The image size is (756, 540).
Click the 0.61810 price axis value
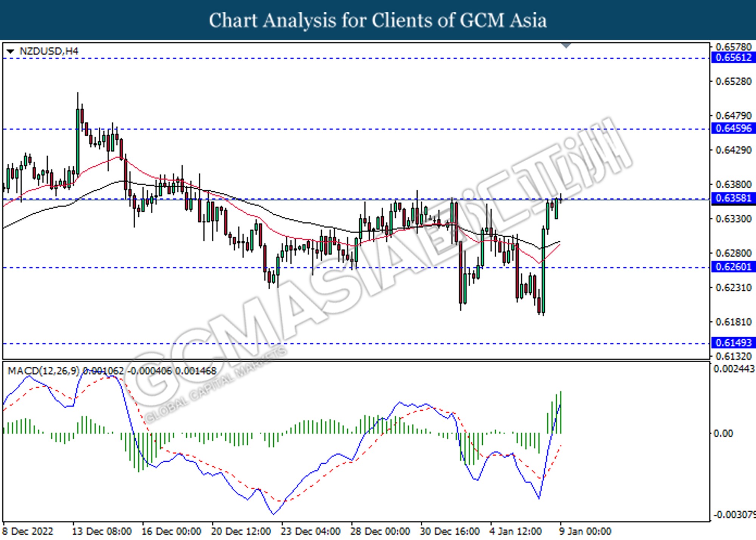tap(734, 322)
